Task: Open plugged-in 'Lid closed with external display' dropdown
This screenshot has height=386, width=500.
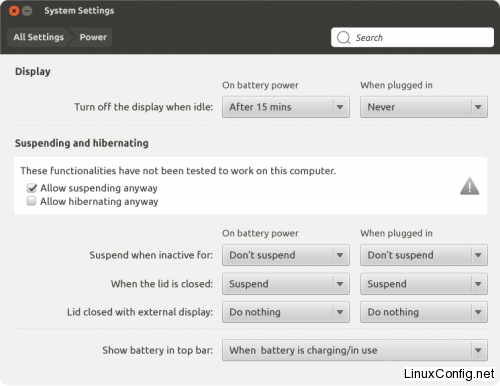Action: (x=424, y=312)
